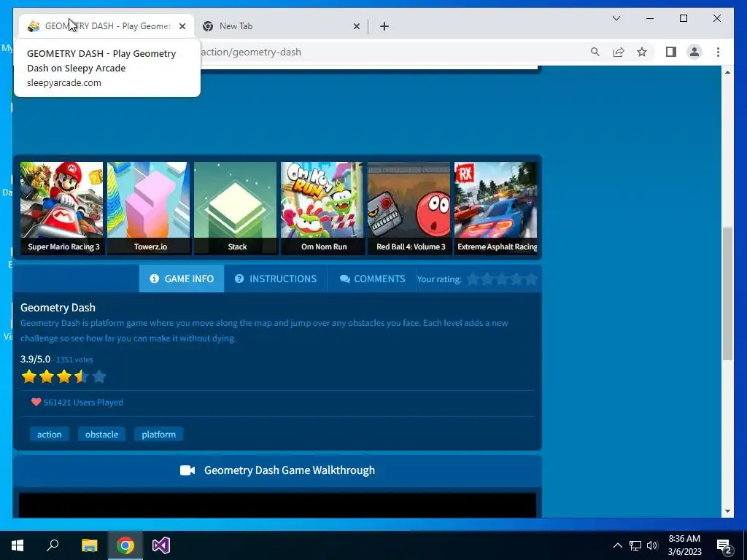Open File Explorer from the taskbar
The image size is (747, 560).
89,545
